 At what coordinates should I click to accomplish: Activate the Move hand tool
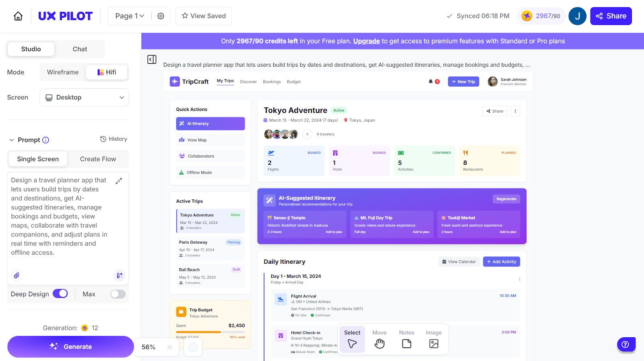pyautogui.click(x=379, y=339)
